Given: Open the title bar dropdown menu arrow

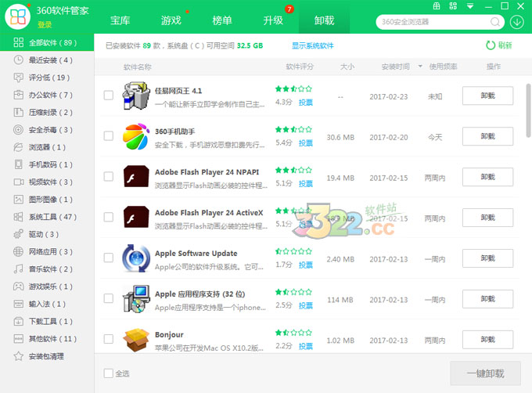Looking at the screenshot, I should (470, 6).
